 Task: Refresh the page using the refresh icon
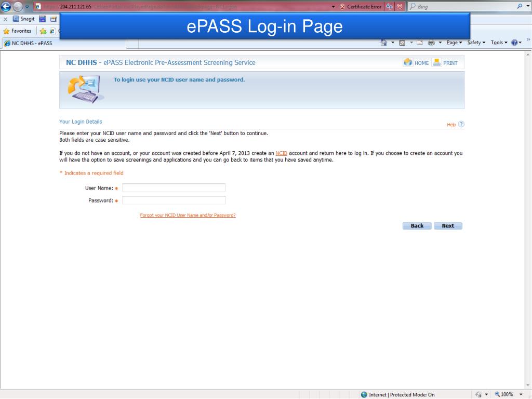389,6
